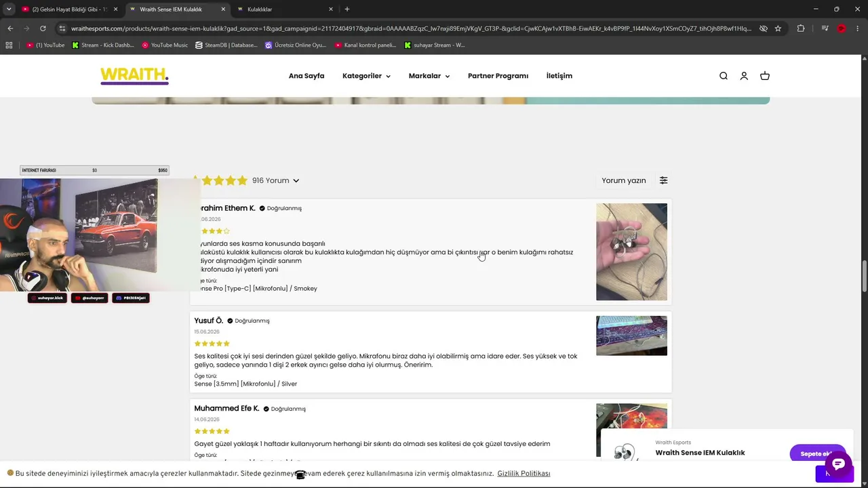Close the Kulaklıklar tab
The image size is (868, 488).
coord(331,9)
